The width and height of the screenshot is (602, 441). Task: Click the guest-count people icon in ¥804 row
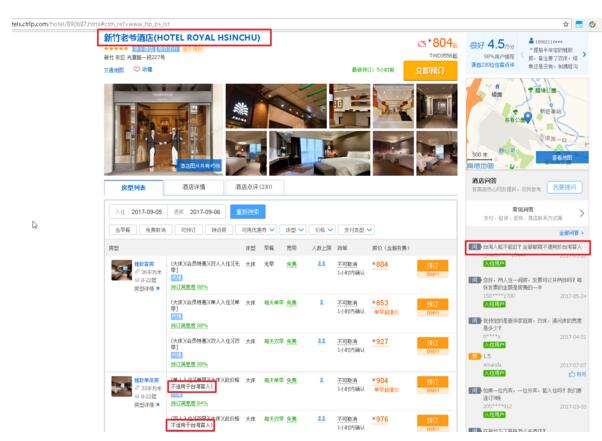(321, 265)
